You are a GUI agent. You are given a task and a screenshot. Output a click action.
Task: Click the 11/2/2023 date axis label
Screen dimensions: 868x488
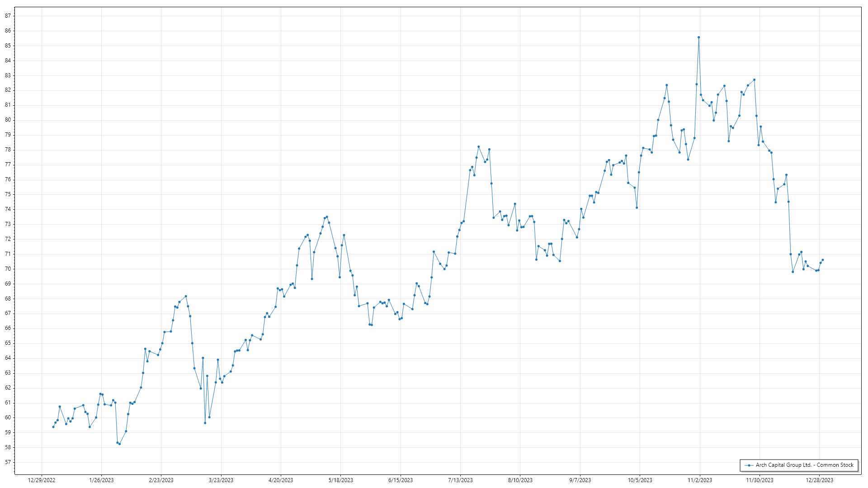pyautogui.click(x=700, y=480)
